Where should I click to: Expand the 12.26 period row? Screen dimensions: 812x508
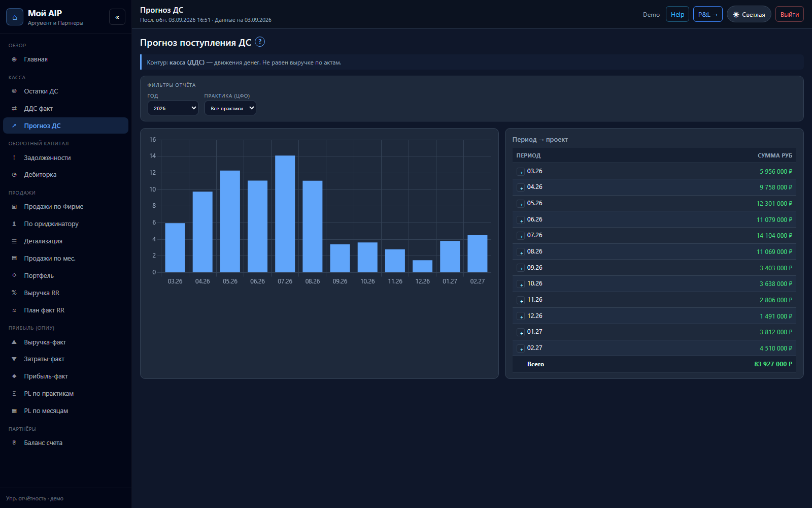pos(521,316)
